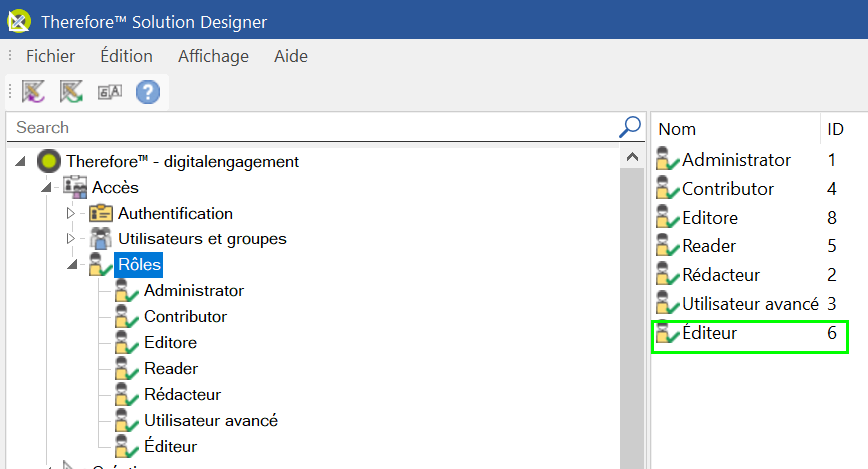Select the highlighted Rôles tree label
868x469 pixels.
click(x=139, y=264)
